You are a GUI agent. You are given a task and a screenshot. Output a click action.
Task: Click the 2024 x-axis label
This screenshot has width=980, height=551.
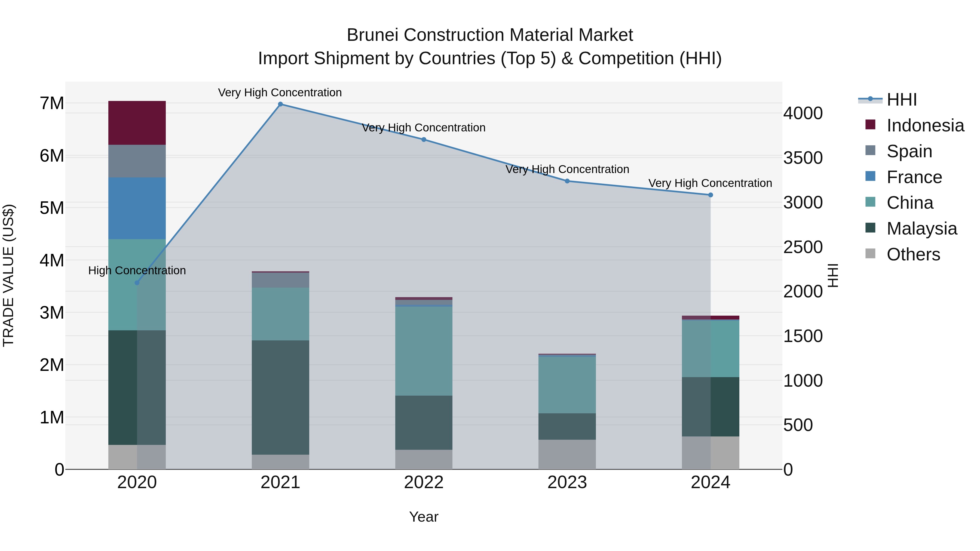(710, 482)
